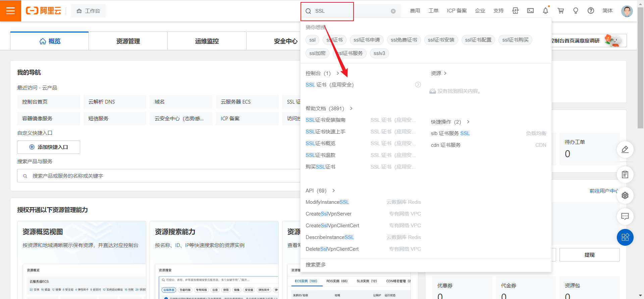The height and width of the screenshot is (299, 644).
Task: Open the SSL证书概览 document
Action: coord(320,143)
